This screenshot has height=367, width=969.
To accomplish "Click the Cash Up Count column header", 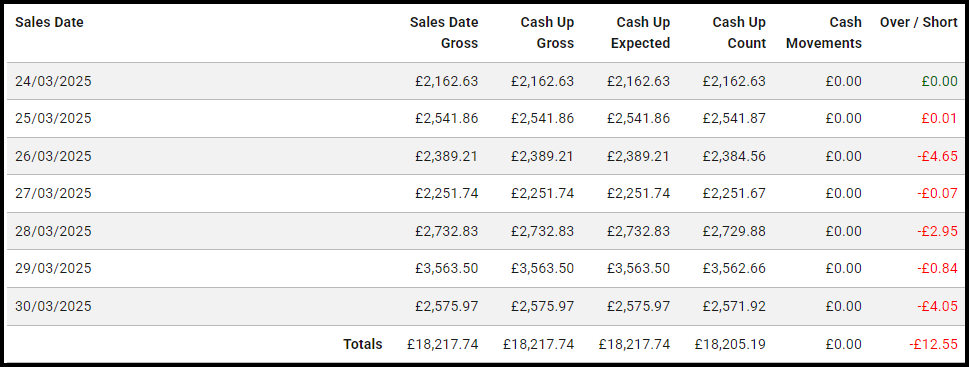I will tap(739, 33).
